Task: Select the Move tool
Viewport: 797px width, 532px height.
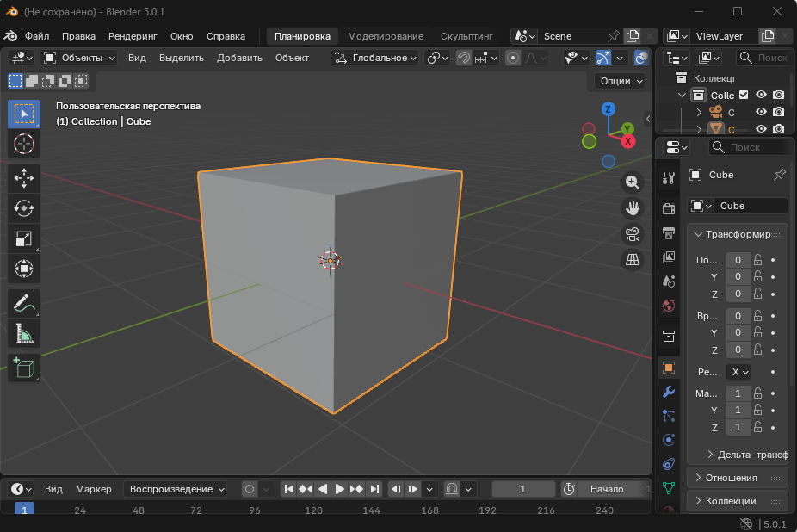Action: tap(24, 178)
